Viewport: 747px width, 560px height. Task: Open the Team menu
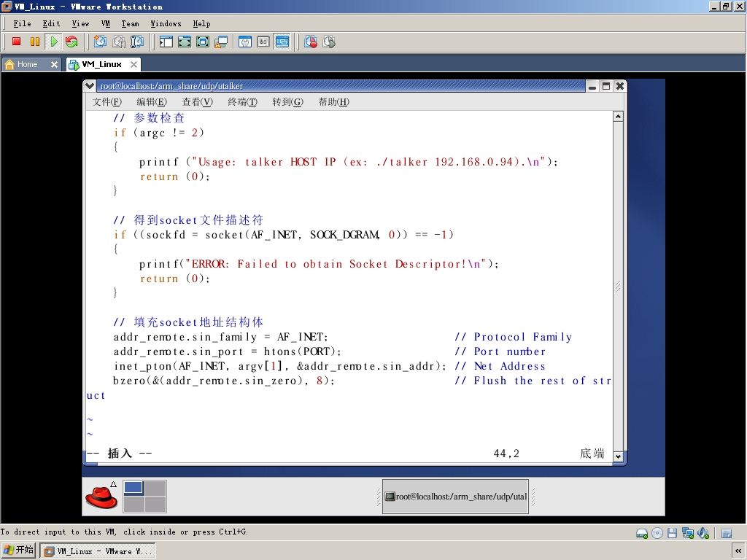(x=130, y=23)
